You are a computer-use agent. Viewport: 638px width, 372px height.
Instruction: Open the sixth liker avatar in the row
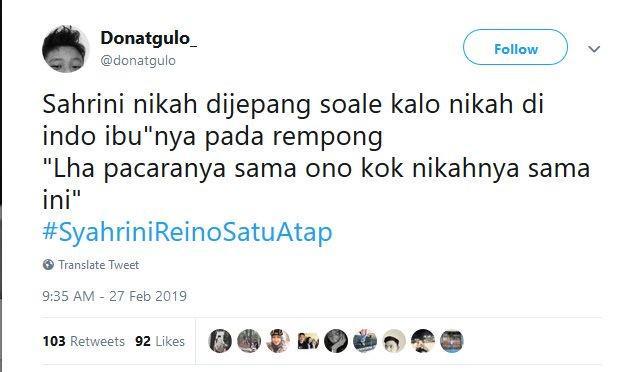coord(365,341)
